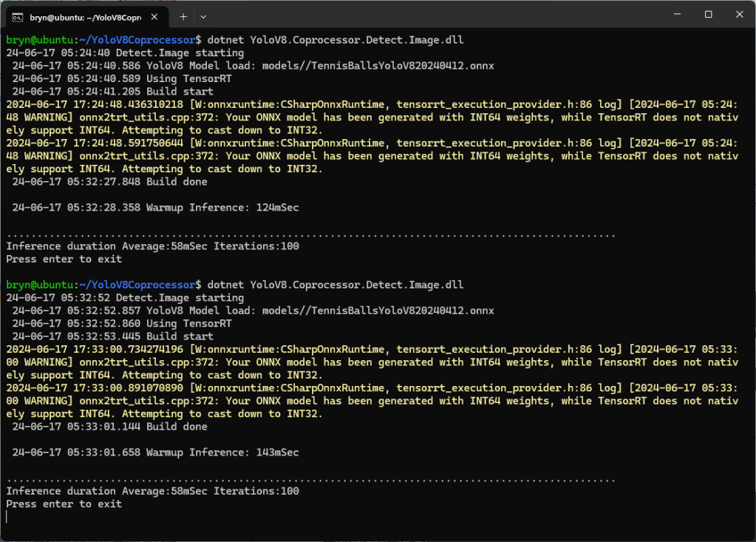Close the terminal window
Screen dimensions: 756x542
coord(739,15)
